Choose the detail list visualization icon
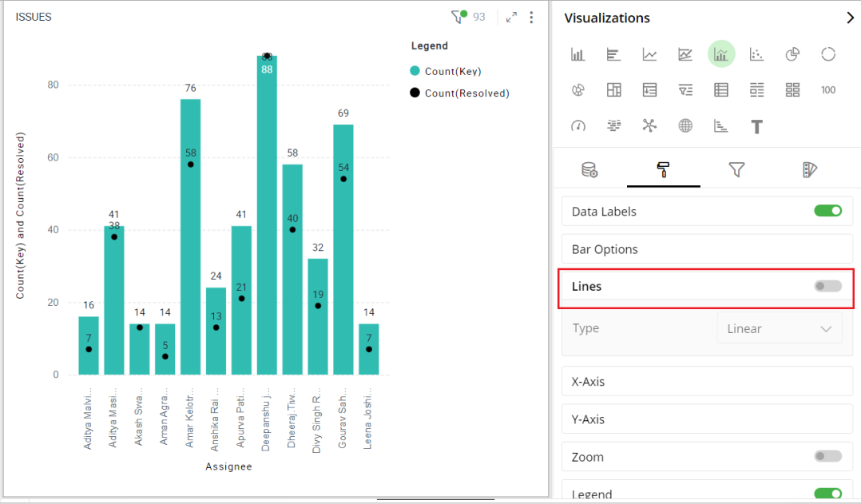 756,90
